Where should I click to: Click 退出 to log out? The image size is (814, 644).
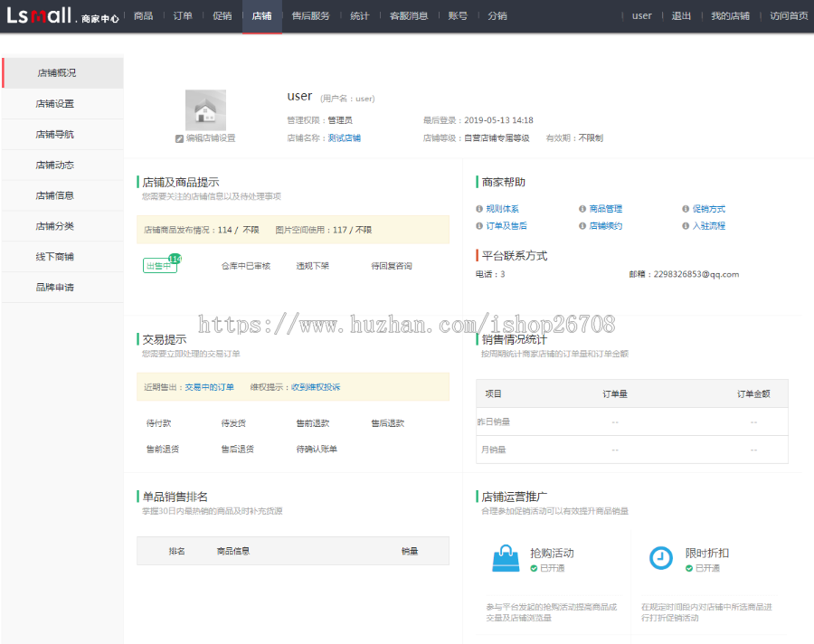[x=681, y=16]
